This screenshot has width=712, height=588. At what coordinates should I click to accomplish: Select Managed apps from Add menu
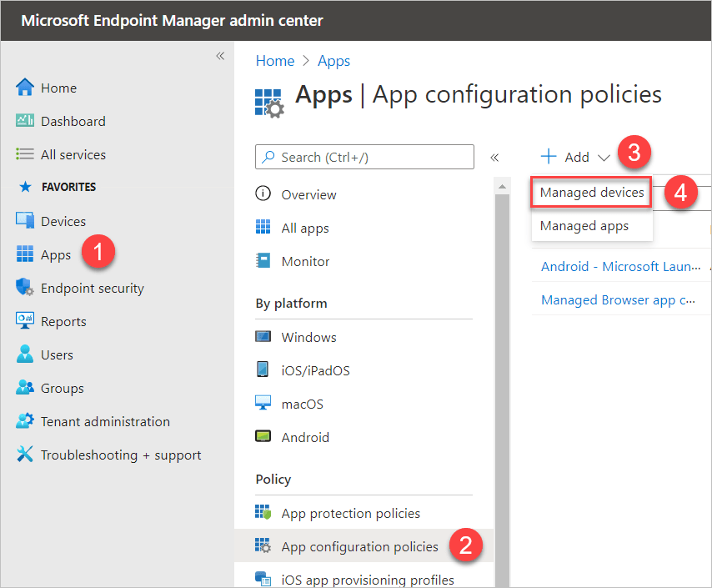tap(592, 226)
